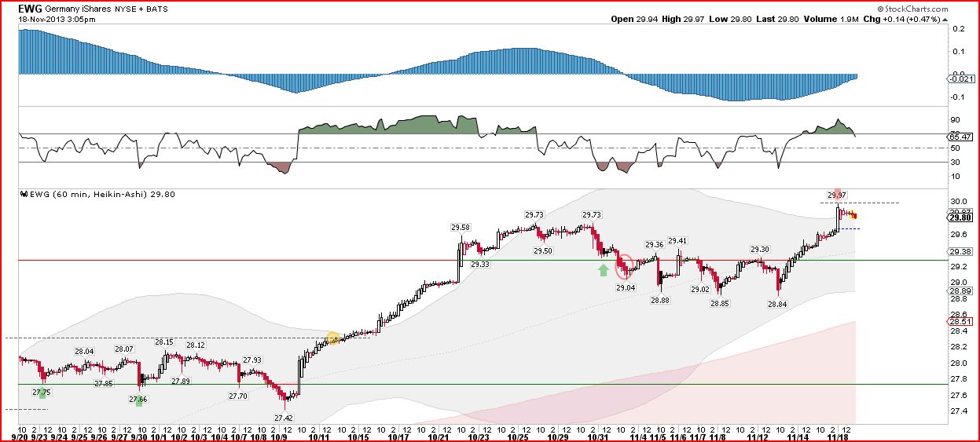Image resolution: width=980 pixels, height=442 pixels.
Task: Click the orange circle marker near 10/11
Action: click(332, 338)
